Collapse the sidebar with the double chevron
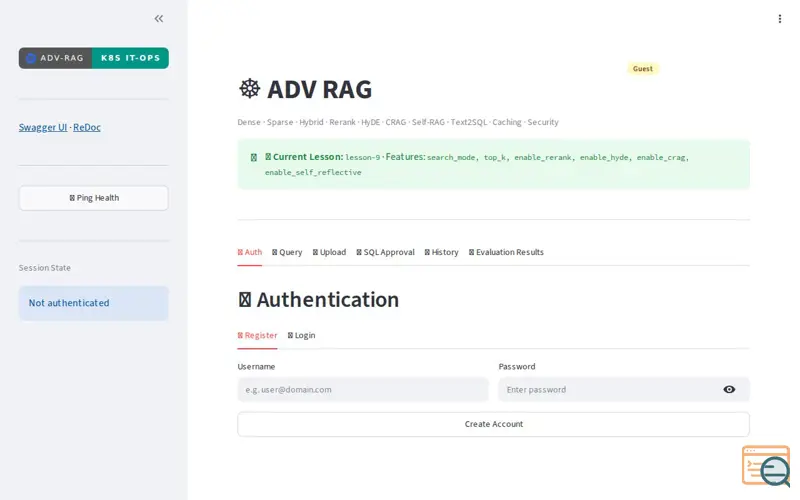 pos(159,19)
